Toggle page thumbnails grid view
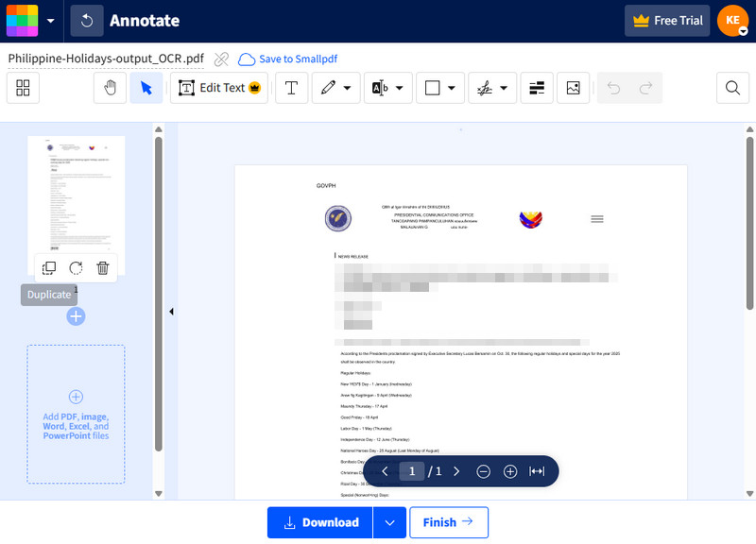The image size is (756, 544). 23,88
